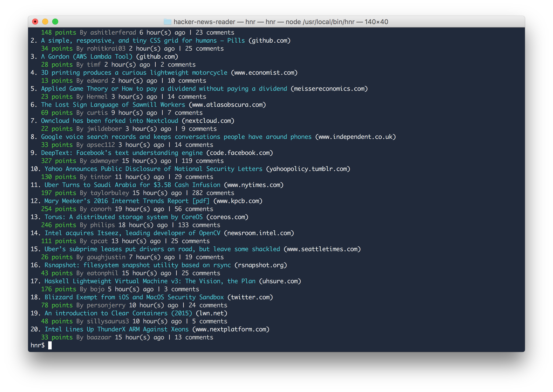Select the Haskell Lightweight Virtual Machine story
This screenshot has width=553, height=392.
[x=149, y=281]
